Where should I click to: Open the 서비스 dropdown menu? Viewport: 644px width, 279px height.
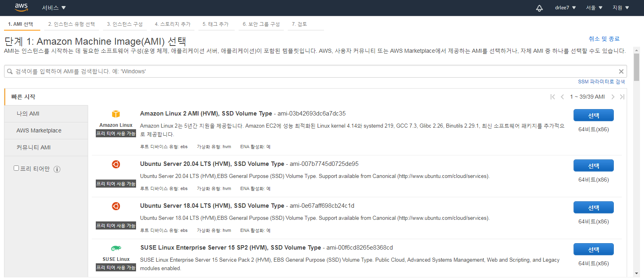54,8
